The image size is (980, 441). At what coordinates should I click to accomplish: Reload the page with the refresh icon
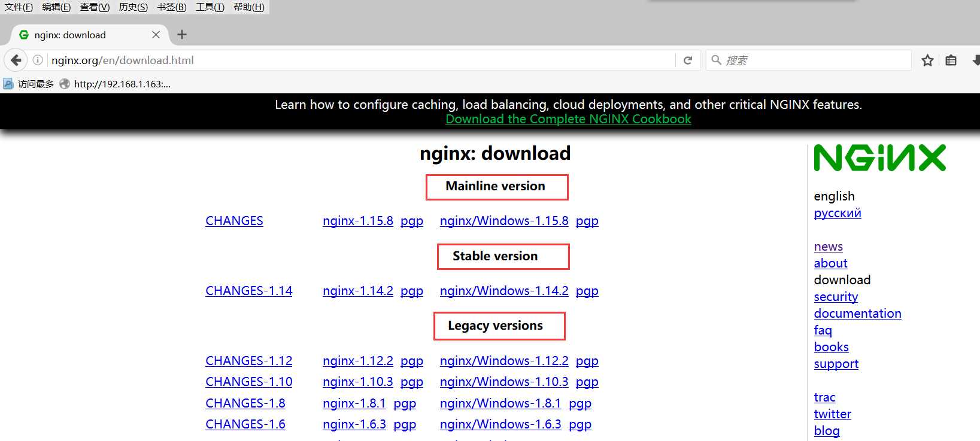click(688, 60)
